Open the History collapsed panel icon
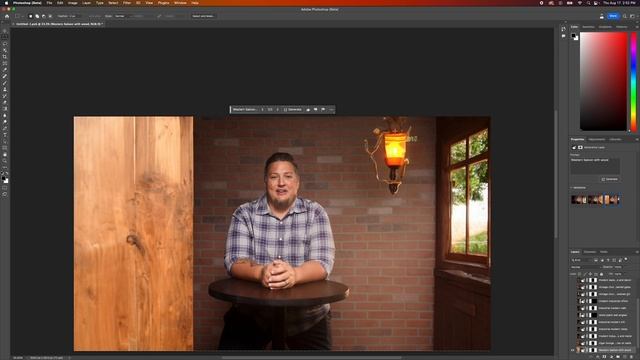The height and width of the screenshot is (360, 640). [x=564, y=29]
